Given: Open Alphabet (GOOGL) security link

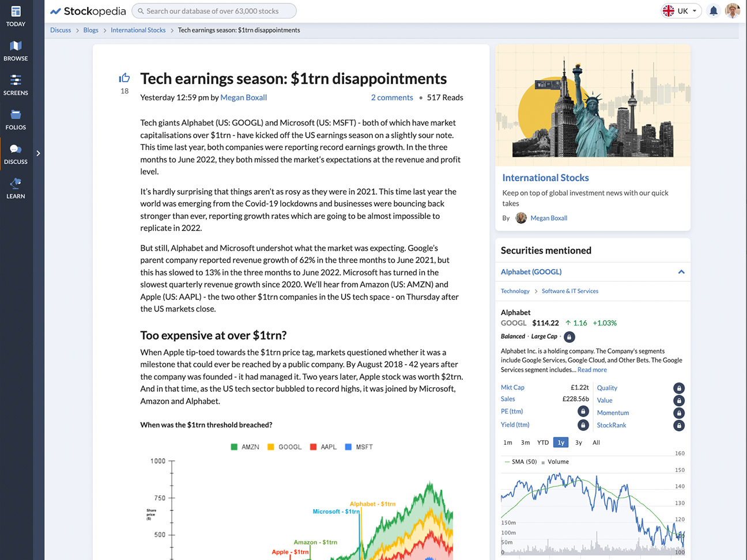Looking at the screenshot, I should [531, 272].
